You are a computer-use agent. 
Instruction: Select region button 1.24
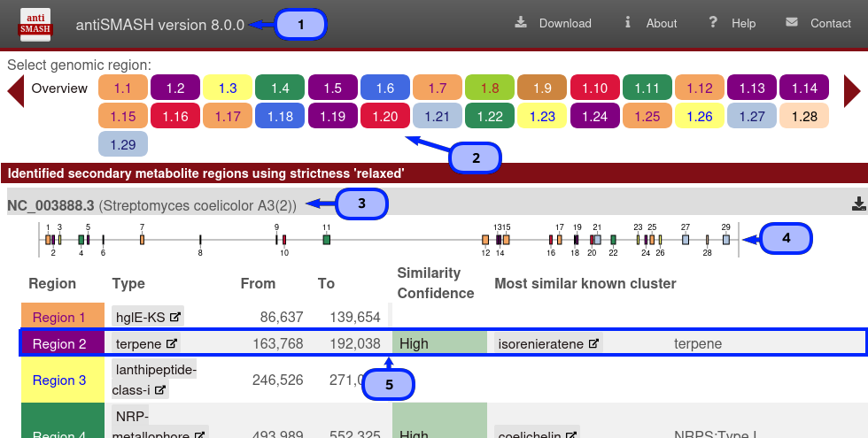tap(594, 116)
